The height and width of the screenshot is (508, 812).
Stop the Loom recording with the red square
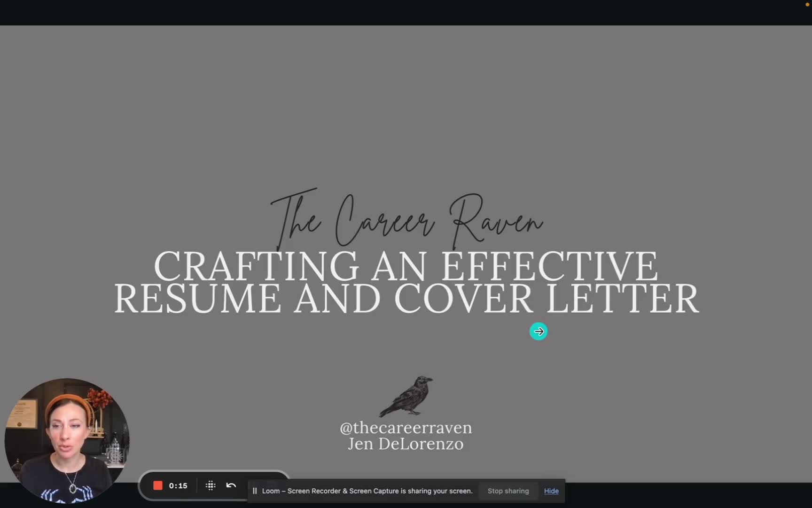tap(158, 485)
